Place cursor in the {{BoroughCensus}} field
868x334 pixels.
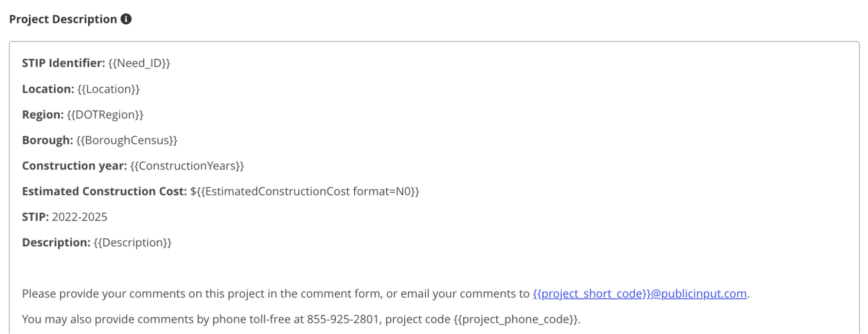pos(127,141)
